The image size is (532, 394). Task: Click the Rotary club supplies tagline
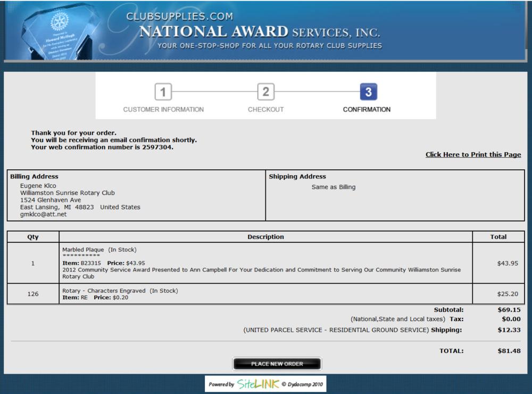270,46
